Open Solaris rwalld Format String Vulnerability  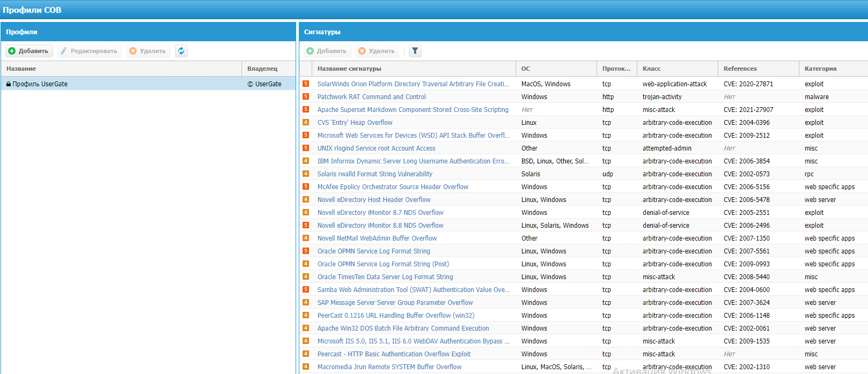pos(374,174)
